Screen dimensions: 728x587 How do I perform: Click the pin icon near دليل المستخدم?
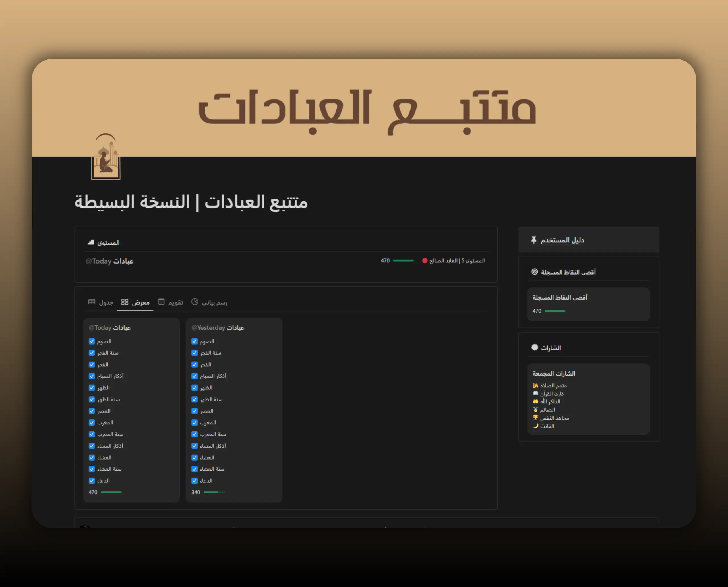(534, 240)
